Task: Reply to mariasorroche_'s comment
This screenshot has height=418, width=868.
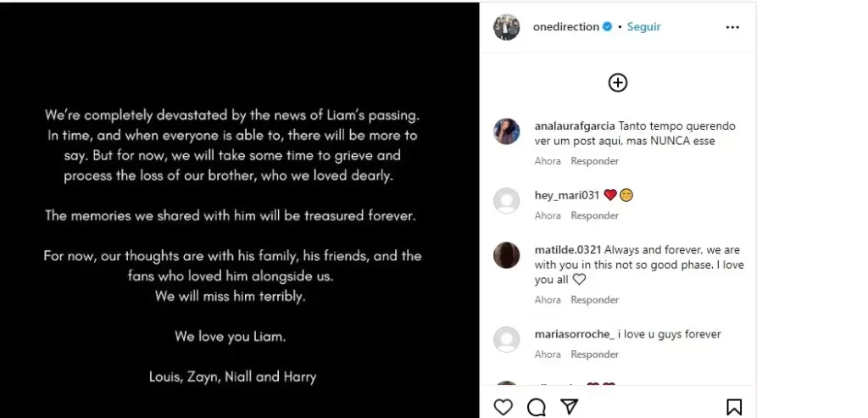Action: [x=594, y=354]
